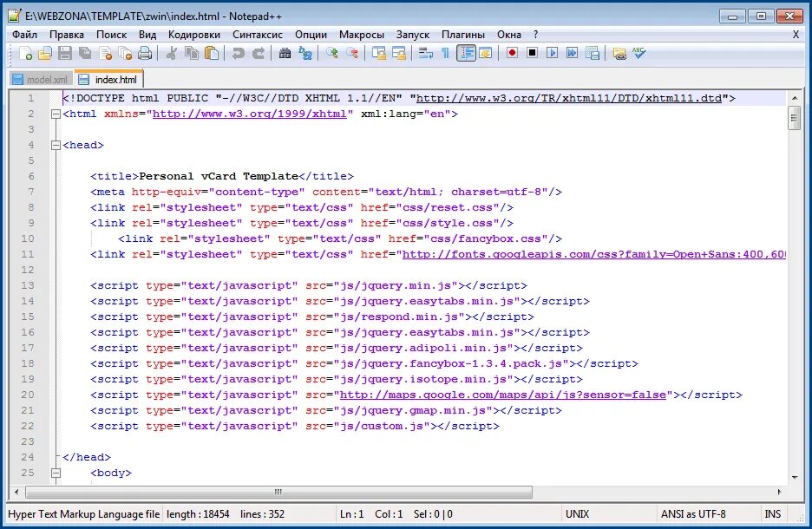Click the Zoom Out magnifier icon
This screenshot has height=529, width=812.
pyautogui.click(x=352, y=53)
